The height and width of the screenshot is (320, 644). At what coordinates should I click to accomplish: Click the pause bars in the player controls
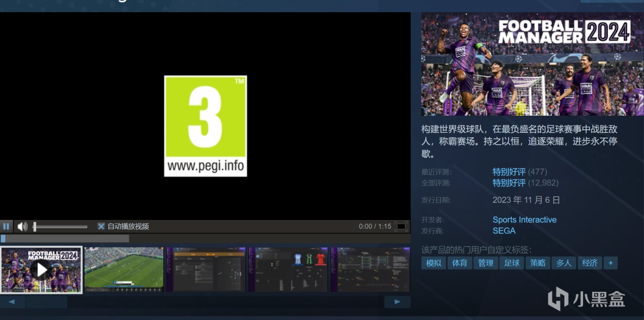7,226
